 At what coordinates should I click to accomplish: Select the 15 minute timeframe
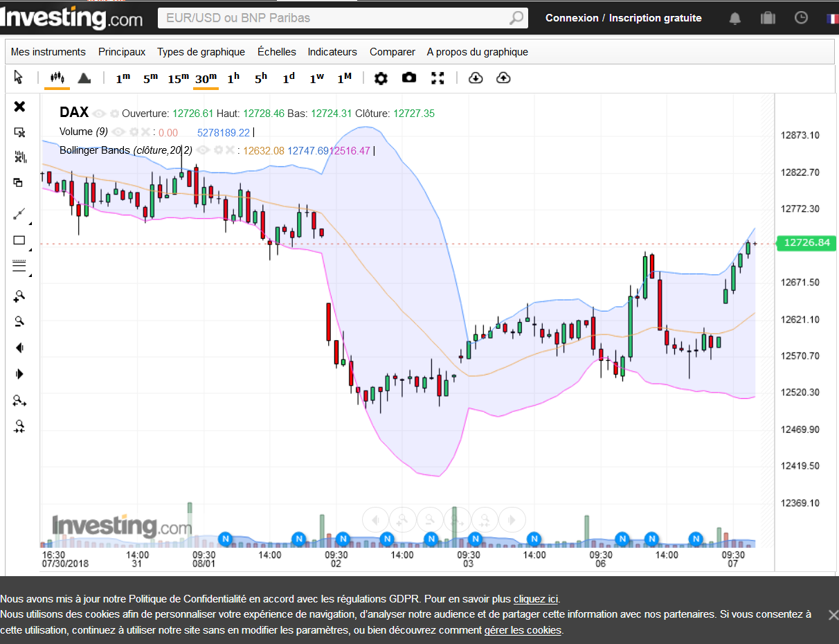pyautogui.click(x=178, y=78)
